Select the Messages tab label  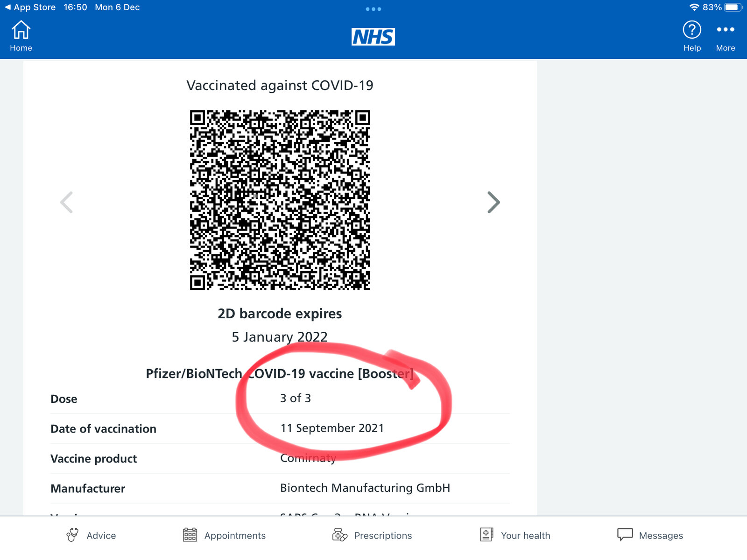coord(661,536)
